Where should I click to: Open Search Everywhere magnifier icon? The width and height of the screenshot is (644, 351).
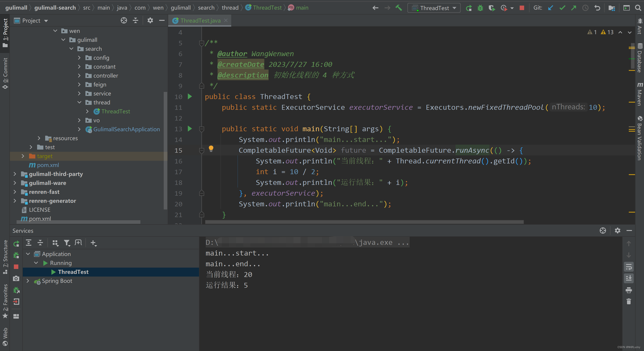click(x=638, y=8)
